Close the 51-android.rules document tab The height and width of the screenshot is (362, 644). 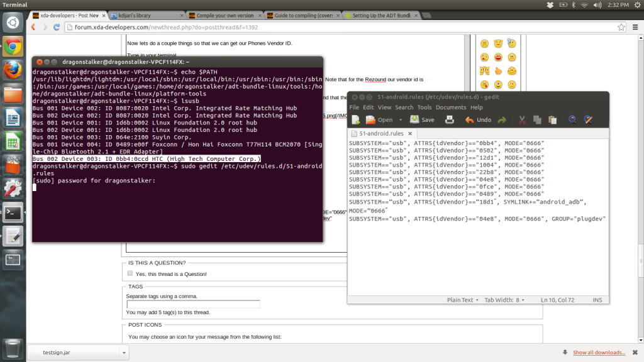(410, 133)
